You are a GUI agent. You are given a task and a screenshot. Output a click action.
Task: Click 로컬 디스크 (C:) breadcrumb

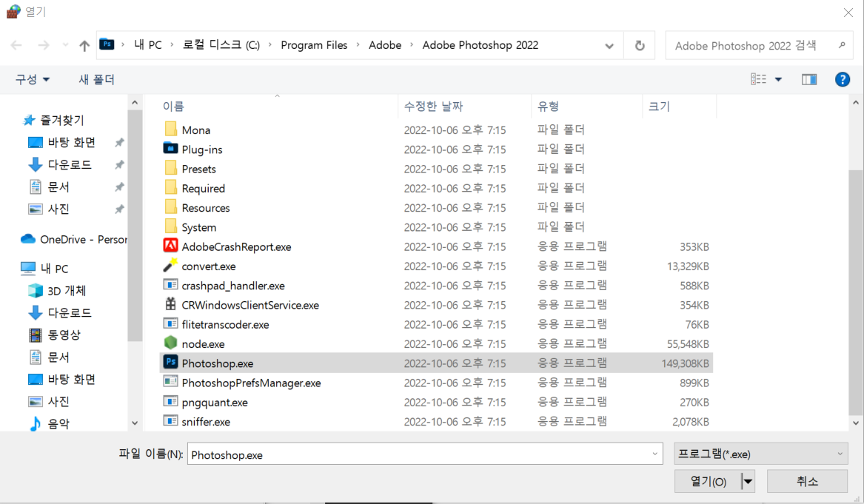click(x=221, y=45)
